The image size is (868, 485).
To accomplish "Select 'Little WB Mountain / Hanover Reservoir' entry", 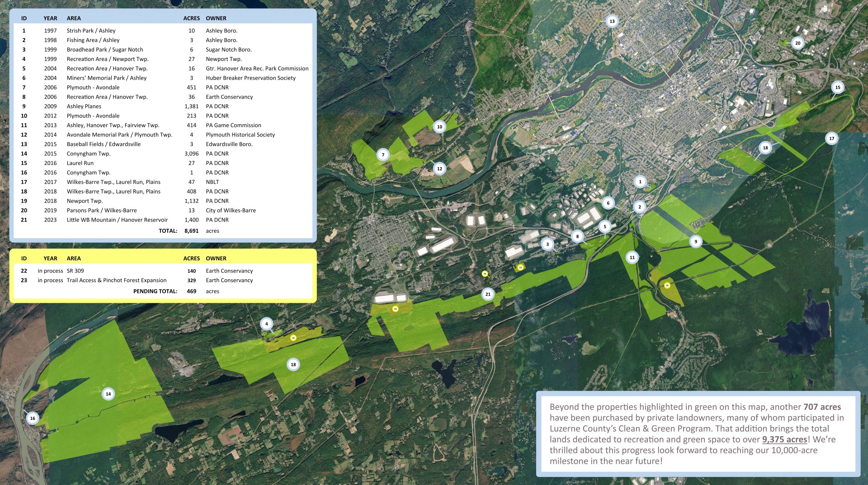I will coord(117,220).
